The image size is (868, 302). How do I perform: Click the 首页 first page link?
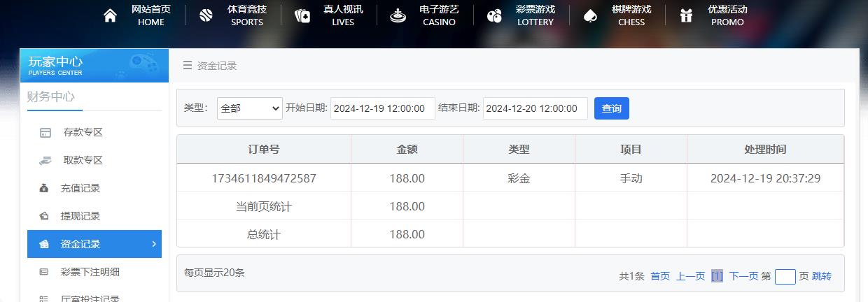660,276
